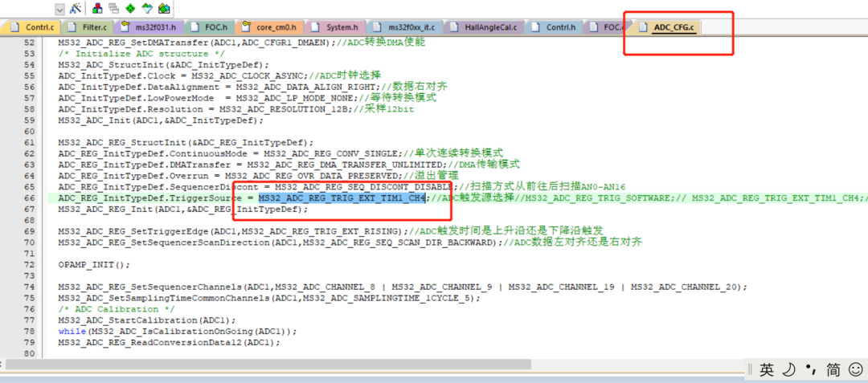Click MS32_ADC_REG_StructInit on line 61

pos(122,142)
